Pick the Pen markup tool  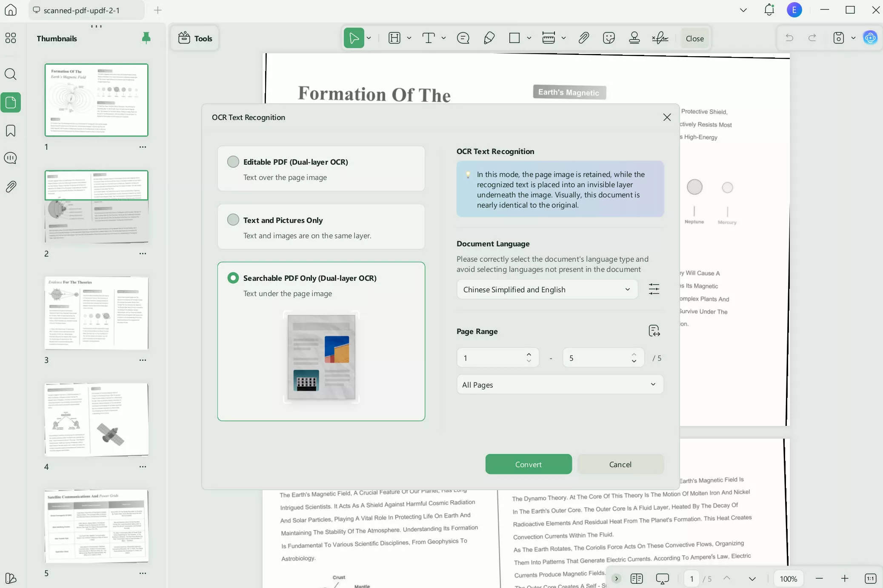coord(489,38)
